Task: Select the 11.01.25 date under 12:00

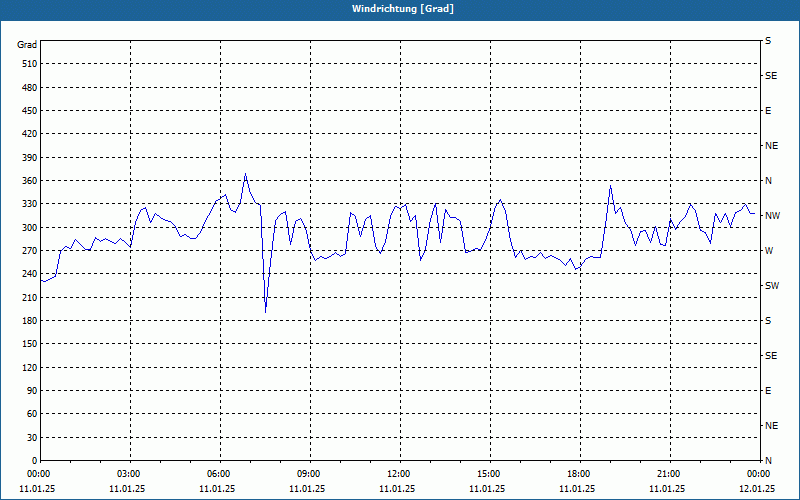Action: coord(397,489)
